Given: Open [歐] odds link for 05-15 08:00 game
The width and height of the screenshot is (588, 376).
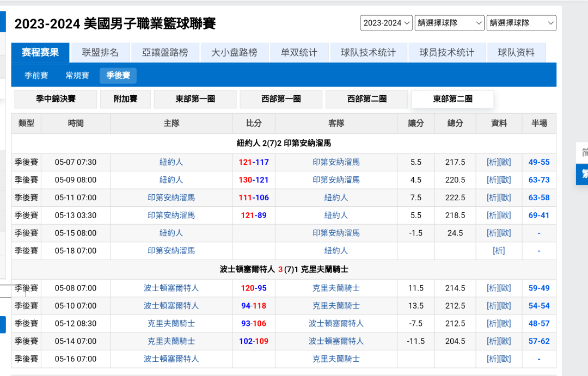Looking at the screenshot, I should tap(505, 233).
